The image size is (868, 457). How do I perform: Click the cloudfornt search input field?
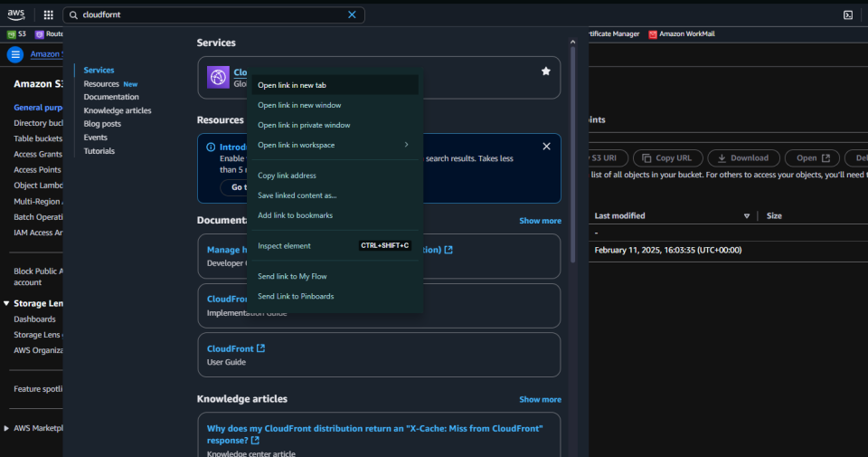(x=213, y=15)
